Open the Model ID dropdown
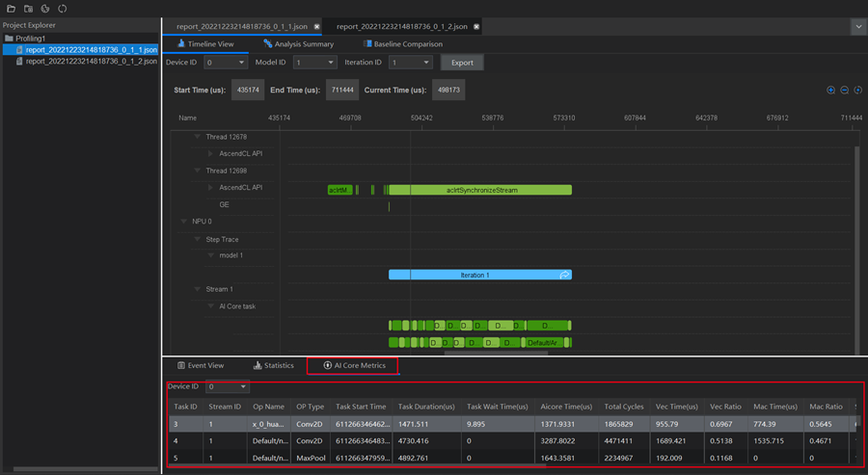The height and width of the screenshot is (475, 868). [x=314, y=63]
